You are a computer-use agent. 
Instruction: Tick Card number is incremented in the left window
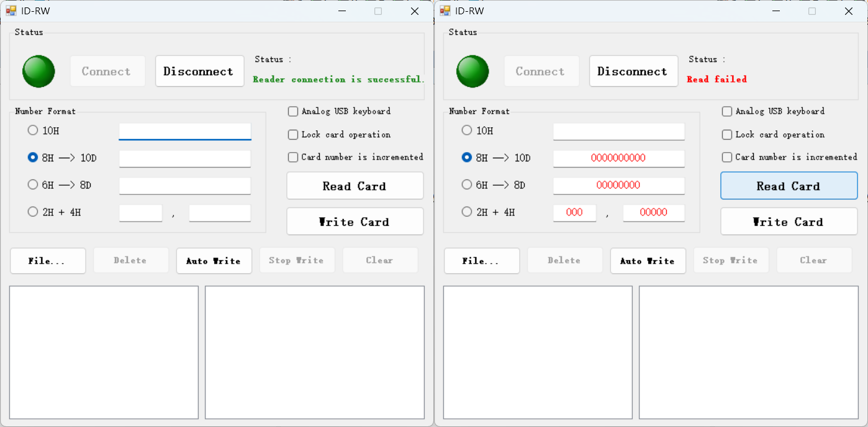[x=293, y=158]
